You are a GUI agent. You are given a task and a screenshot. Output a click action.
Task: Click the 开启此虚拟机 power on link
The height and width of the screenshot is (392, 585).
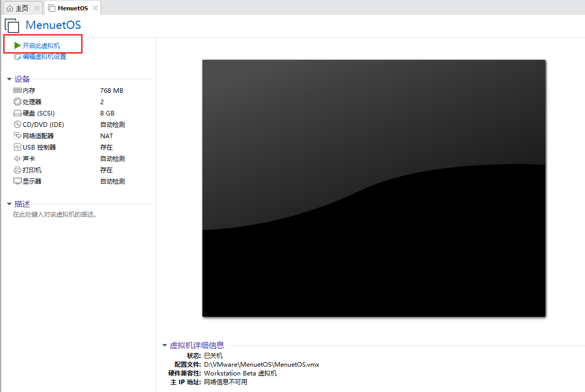click(x=41, y=45)
